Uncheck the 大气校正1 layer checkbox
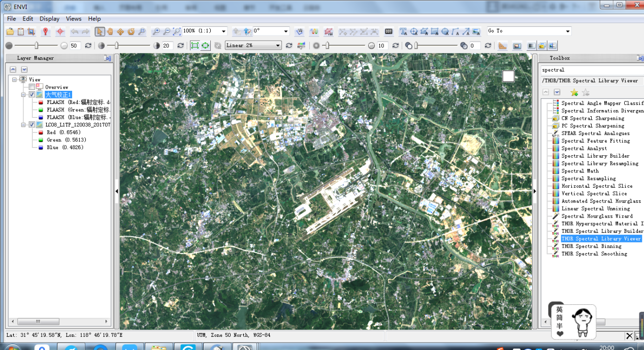Viewport: 644px width, 350px height. [32, 95]
